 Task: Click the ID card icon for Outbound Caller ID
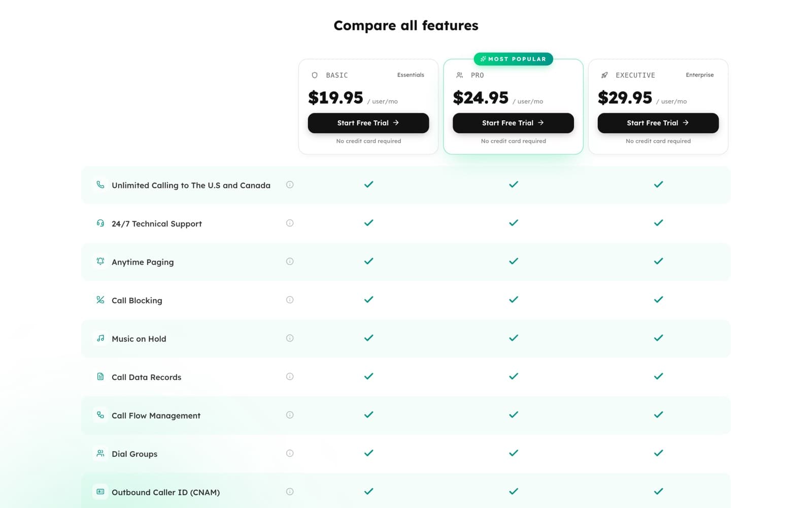(100, 492)
